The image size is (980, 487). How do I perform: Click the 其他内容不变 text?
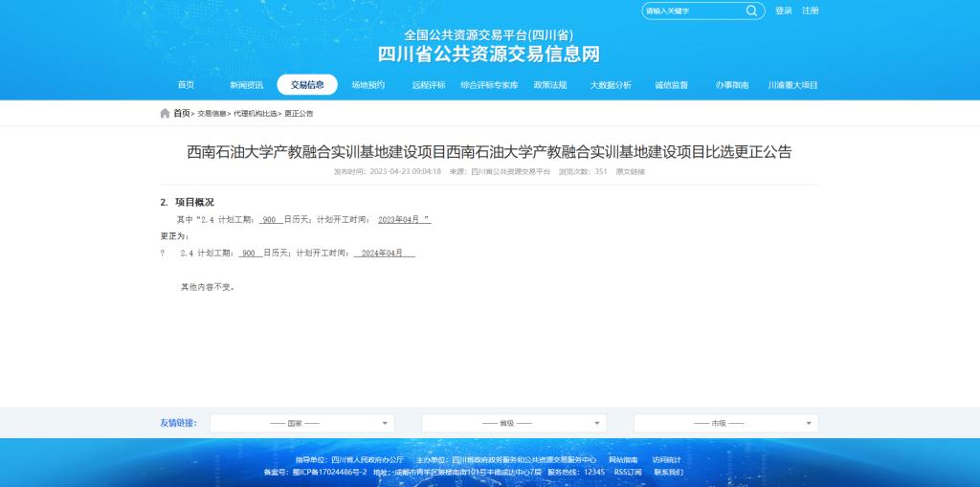click(x=208, y=288)
